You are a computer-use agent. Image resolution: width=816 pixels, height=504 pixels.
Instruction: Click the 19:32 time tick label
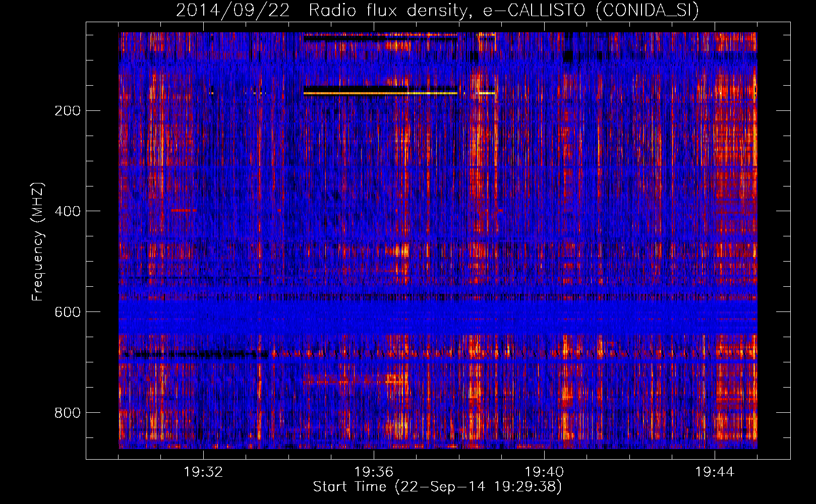click(203, 472)
